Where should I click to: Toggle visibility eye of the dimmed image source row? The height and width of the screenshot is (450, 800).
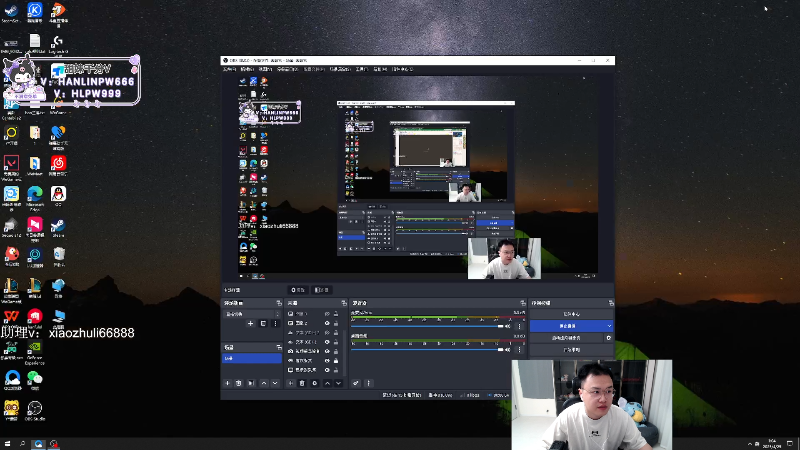[327, 333]
